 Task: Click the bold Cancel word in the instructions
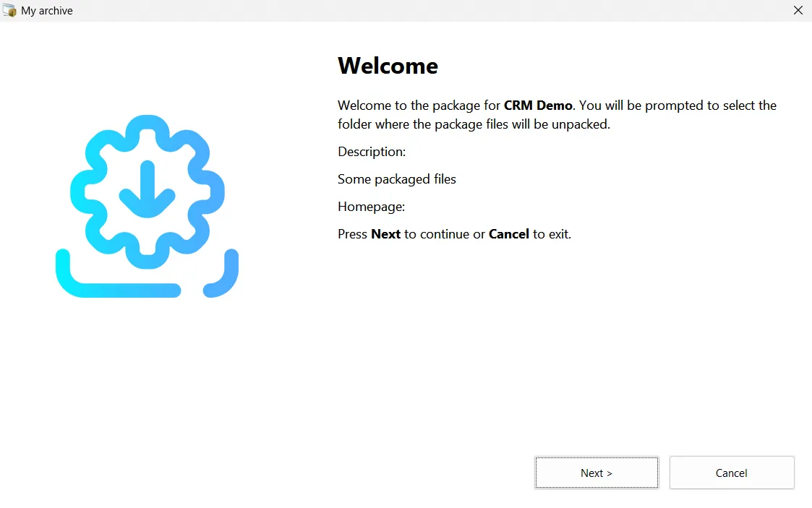point(508,234)
